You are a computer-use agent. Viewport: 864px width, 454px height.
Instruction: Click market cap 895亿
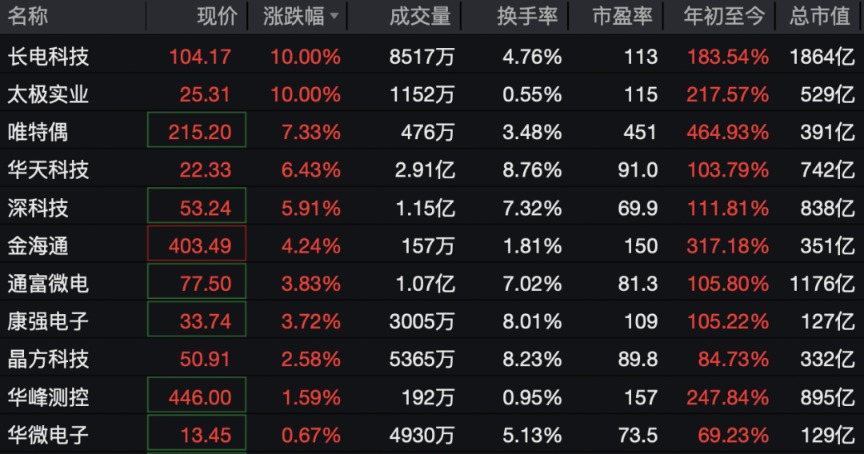coord(828,397)
